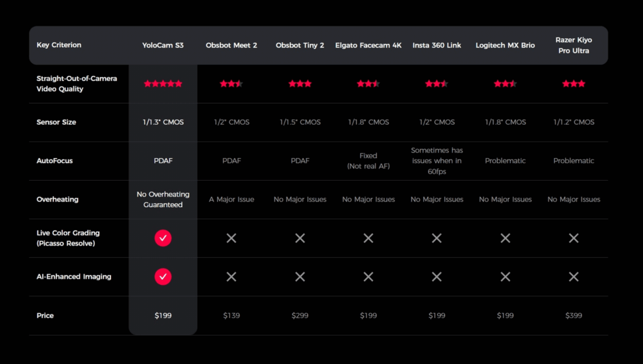Click 'A Major Issue' overheating cell
The image size is (643, 364).
231,200
